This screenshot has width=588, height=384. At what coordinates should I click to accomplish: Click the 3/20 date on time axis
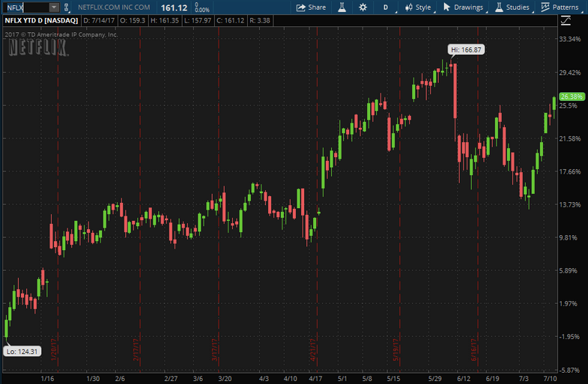pos(225,378)
